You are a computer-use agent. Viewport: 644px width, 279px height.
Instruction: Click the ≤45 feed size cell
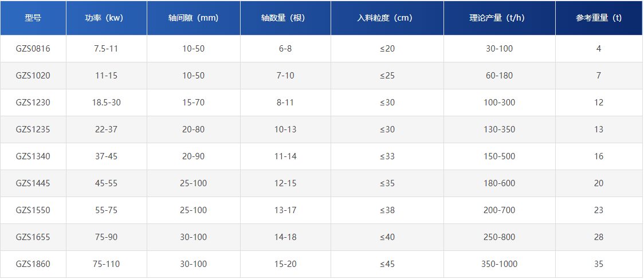387,264
